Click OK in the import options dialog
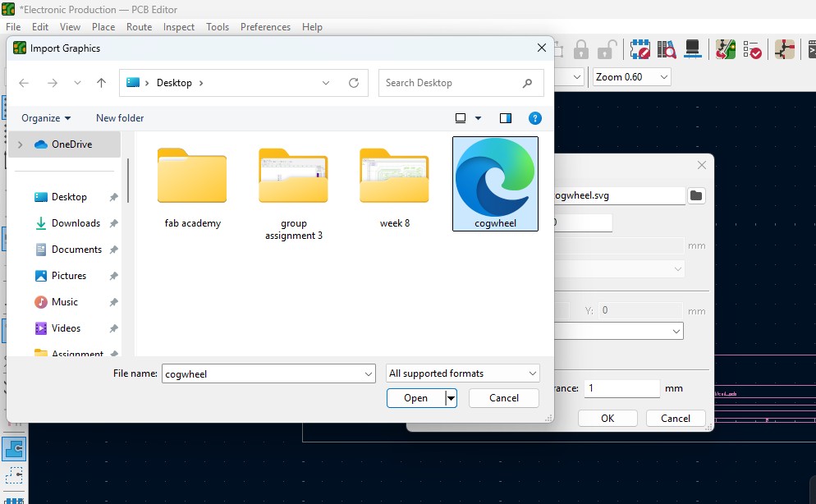 click(x=607, y=418)
